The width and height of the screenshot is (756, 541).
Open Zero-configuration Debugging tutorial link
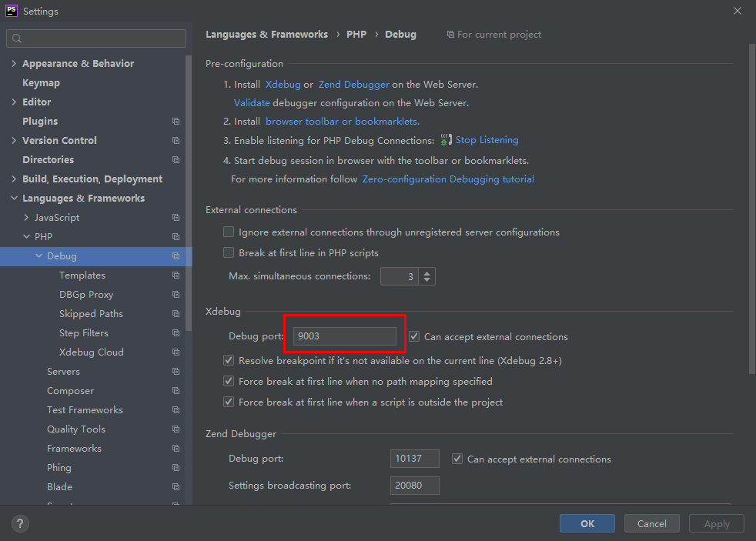(x=448, y=179)
